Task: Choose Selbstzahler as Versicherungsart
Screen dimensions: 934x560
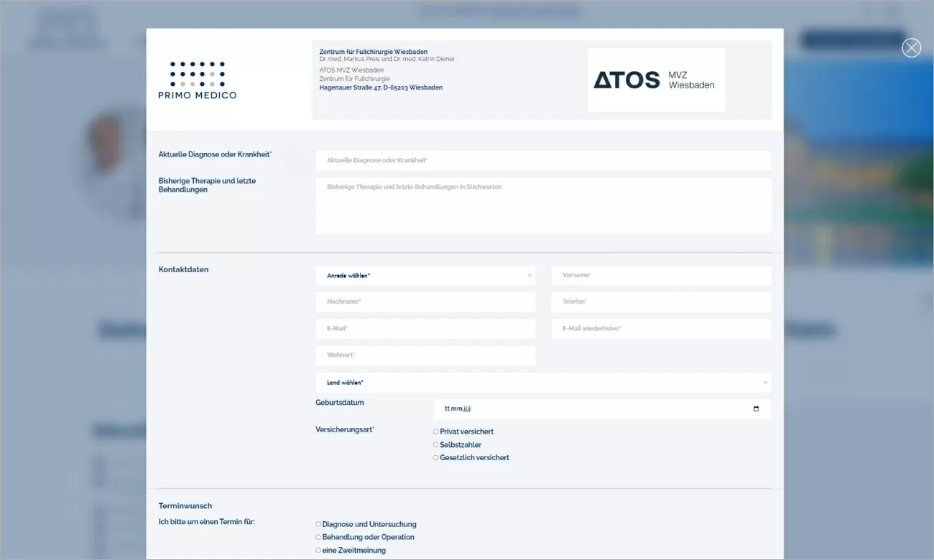Action: 435,444
